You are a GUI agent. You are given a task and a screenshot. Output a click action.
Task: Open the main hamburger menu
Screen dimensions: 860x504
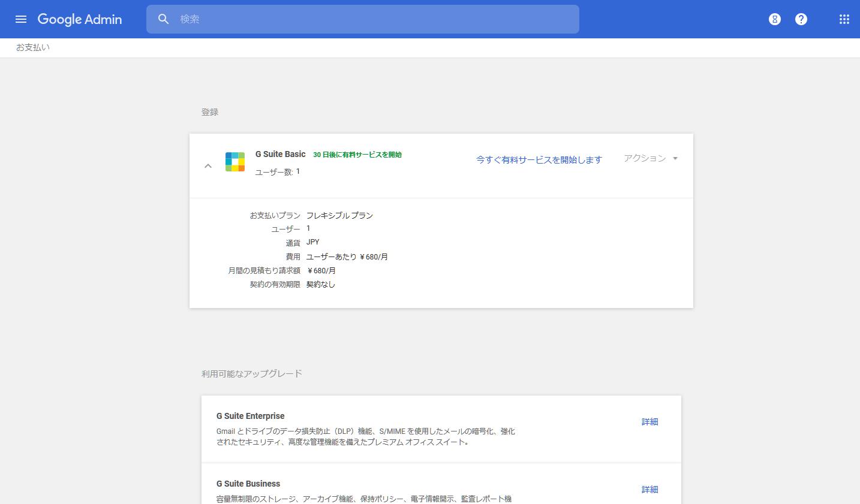point(21,19)
